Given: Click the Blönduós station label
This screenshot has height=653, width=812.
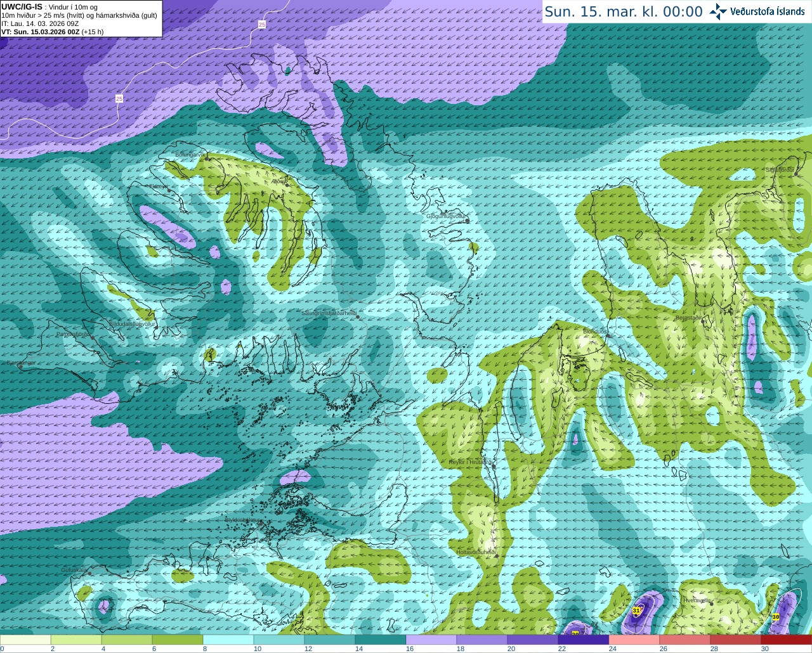Looking at the screenshot, I should (595, 332).
